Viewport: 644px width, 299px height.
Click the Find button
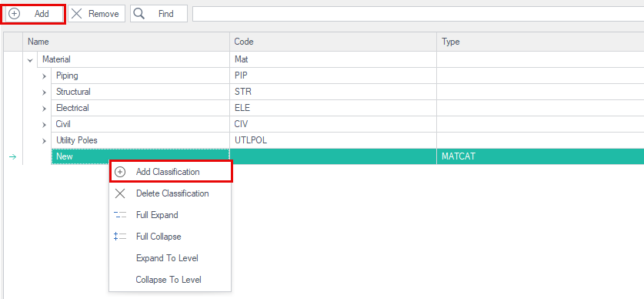pos(159,14)
